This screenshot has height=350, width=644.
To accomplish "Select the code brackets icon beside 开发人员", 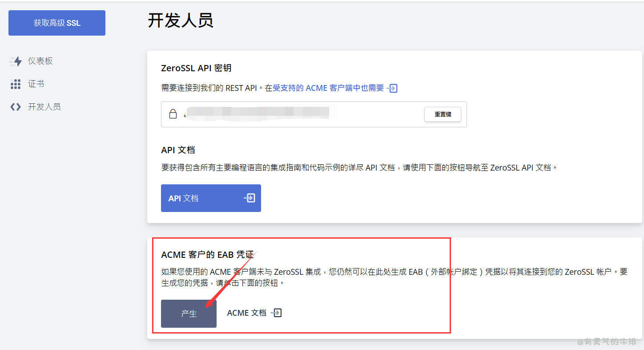I will (x=16, y=106).
